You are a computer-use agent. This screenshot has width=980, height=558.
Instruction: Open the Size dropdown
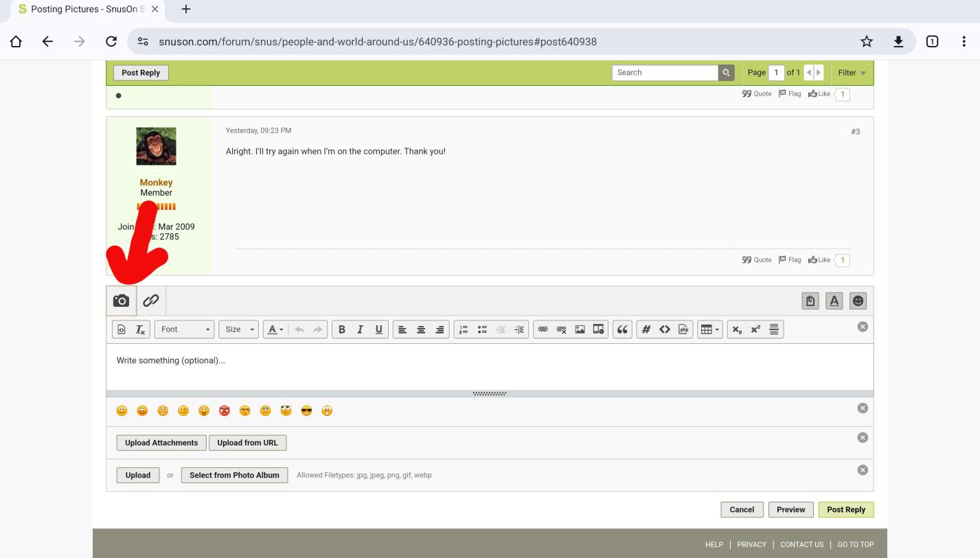[238, 329]
